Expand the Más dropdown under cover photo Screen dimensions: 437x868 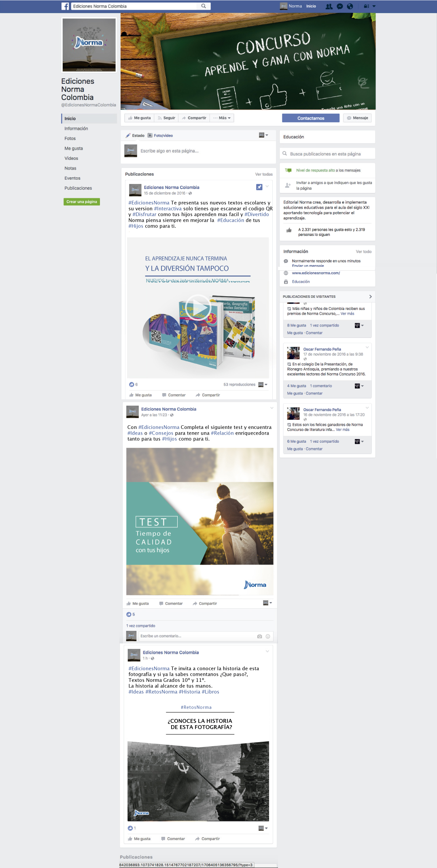[x=222, y=118]
